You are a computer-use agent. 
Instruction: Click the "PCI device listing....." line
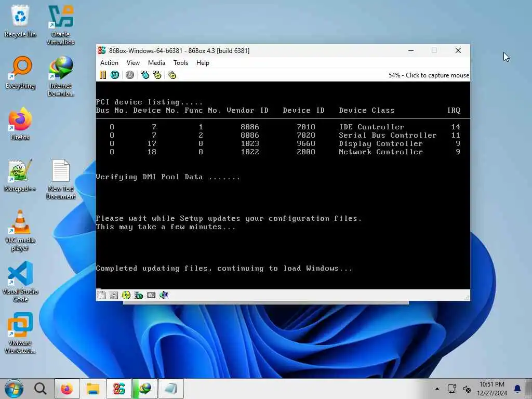click(149, 102)
